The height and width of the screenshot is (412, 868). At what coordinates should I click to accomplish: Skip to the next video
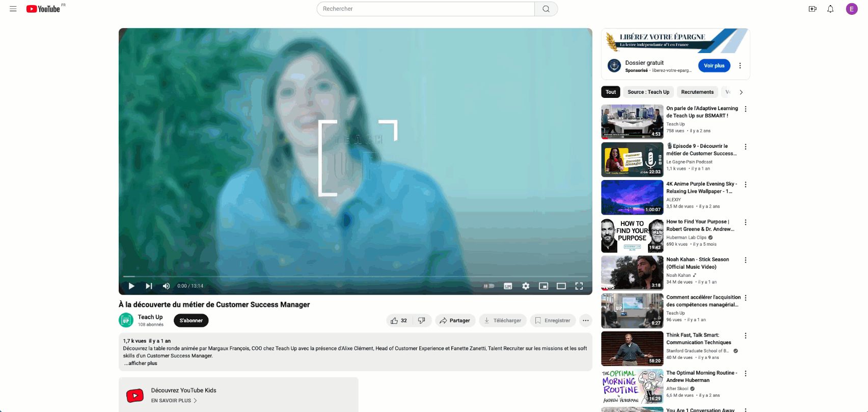tap(149, 286)
